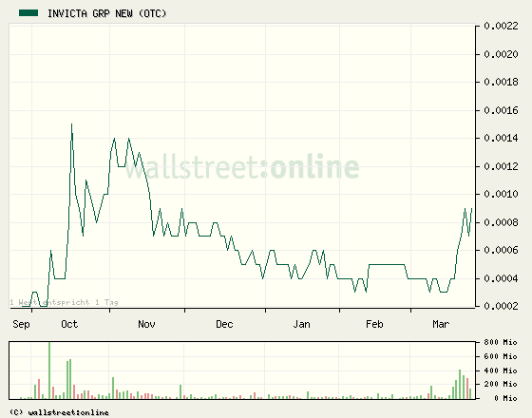Click the '(C) wallstreet:online' copyright text
This screenshot has width=532, height=418.
59,412
